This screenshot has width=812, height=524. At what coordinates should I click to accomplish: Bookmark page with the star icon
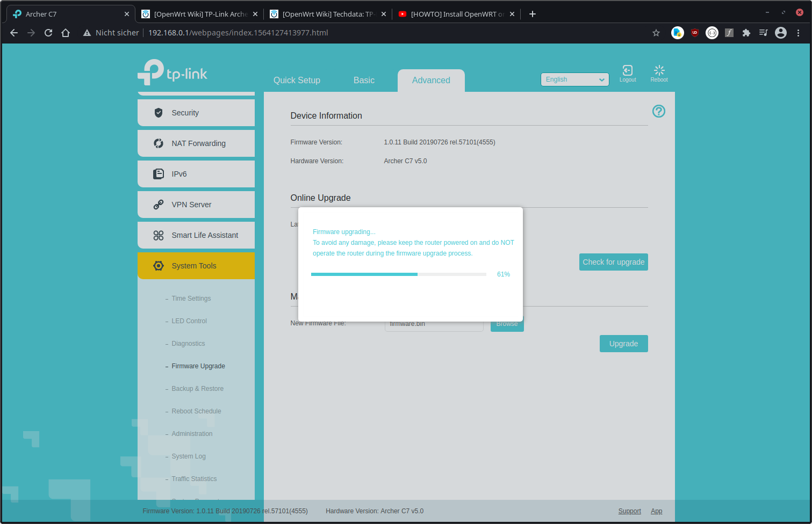coord(656,33)
